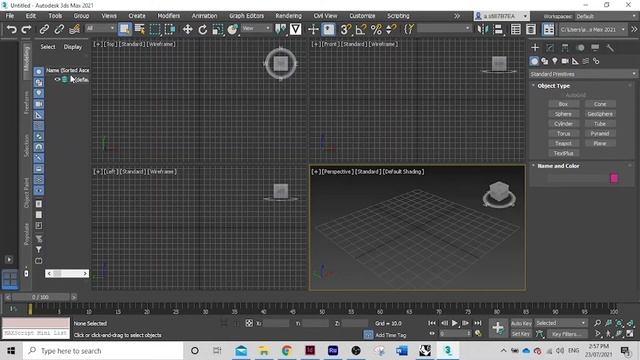Select the Select and Link tool
The width and height of the screenshot is (640, 360).
[x=44, y=29]
